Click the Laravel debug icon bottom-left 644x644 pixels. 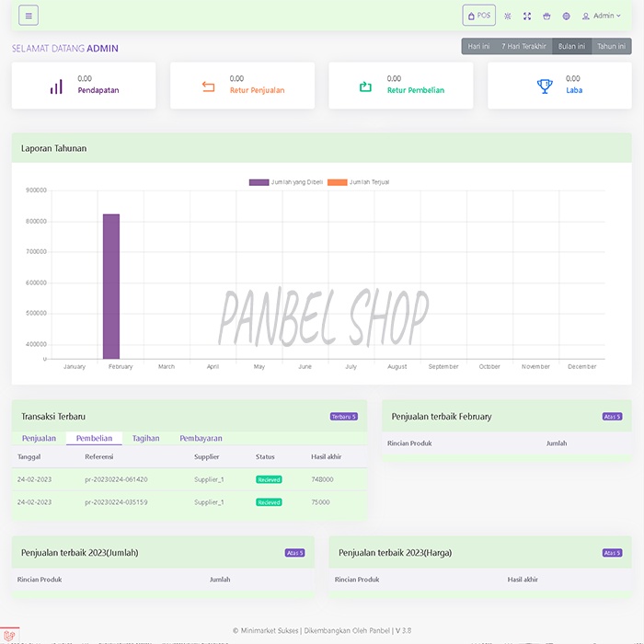click(9, 635)
